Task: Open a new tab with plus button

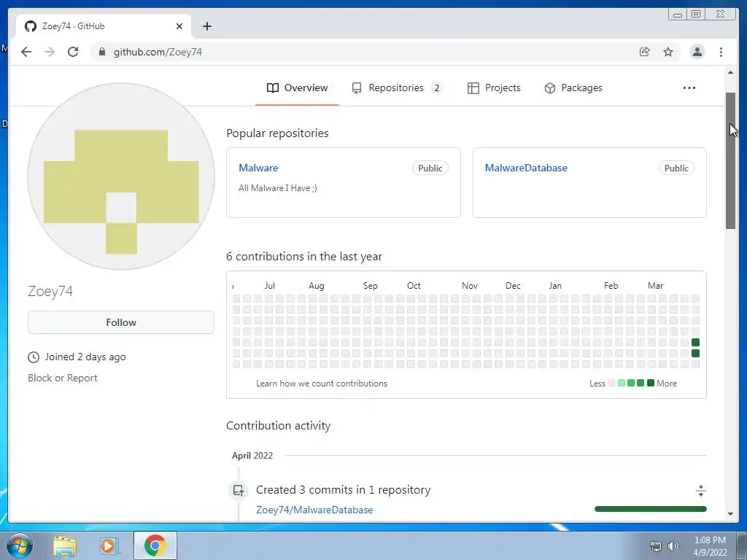Action: click(206, 26)
